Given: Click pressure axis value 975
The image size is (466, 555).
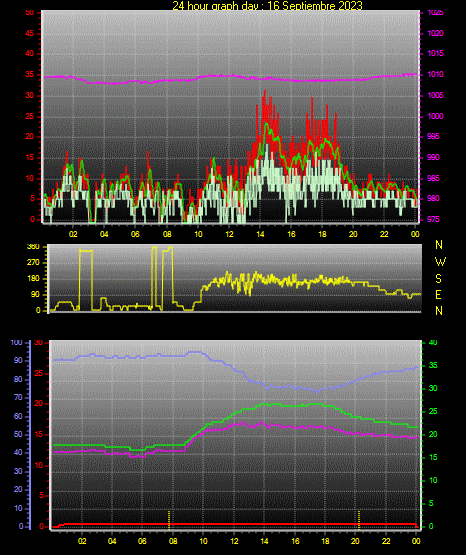Looking at the screenshot, I should (x=433, y=219).
